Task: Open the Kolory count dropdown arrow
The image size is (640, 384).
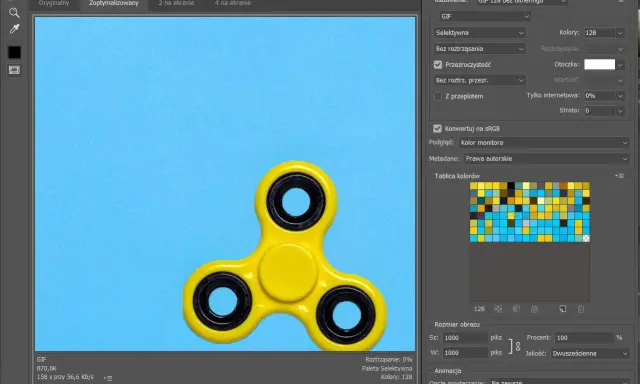Action: (x=620, y=33)
